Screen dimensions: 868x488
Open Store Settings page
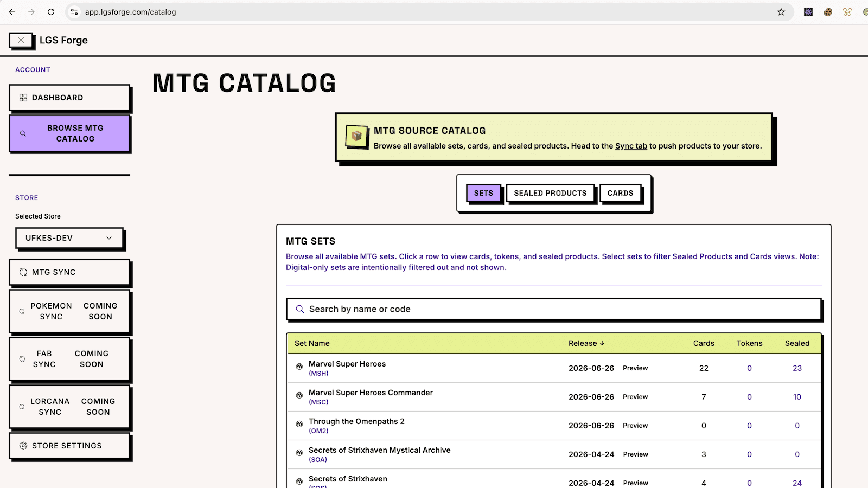coord(69,446)
